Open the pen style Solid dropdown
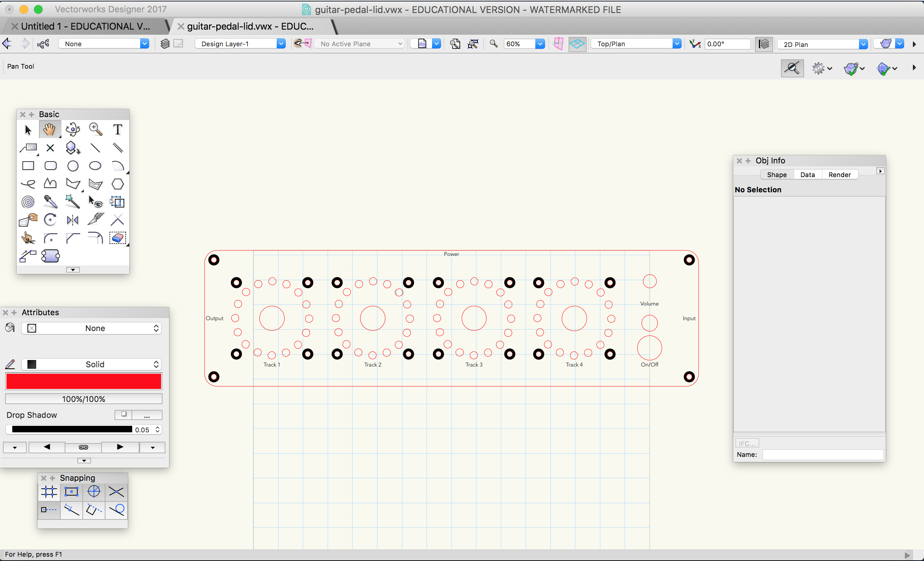Image resolution: width=924 pixels, height=561 pixels. tap(91, 364)
